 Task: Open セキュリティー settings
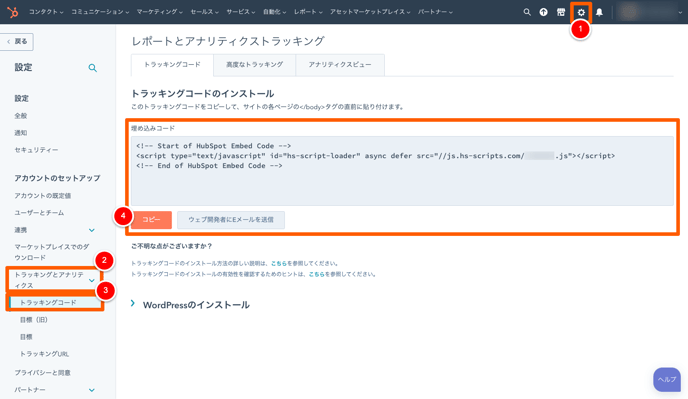click(x=36, y=150)
